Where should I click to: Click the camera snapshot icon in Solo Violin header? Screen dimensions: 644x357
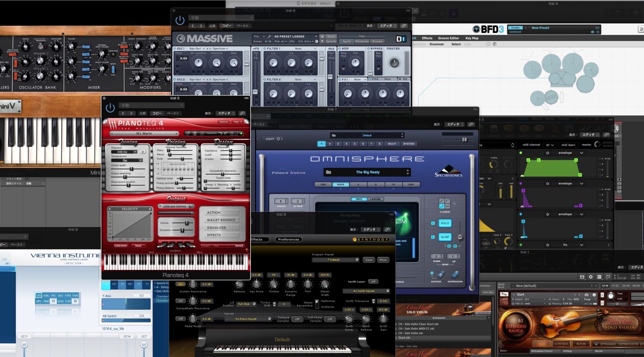coord(586,295)
